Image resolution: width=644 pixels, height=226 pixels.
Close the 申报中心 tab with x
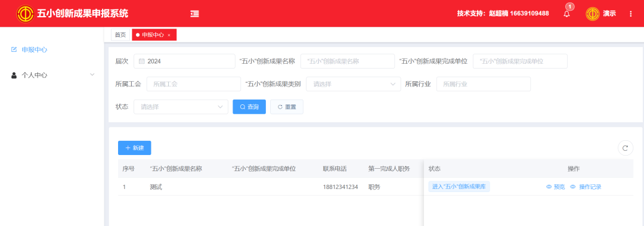[x=169, y=35]
